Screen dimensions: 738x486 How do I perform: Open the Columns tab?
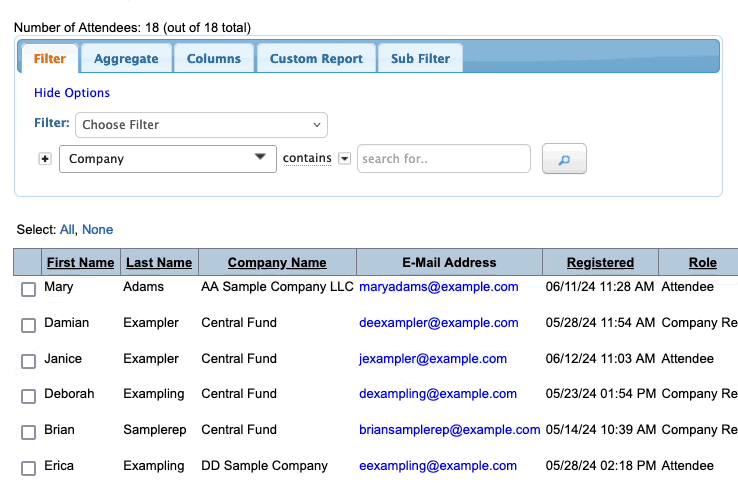(214, 58)
